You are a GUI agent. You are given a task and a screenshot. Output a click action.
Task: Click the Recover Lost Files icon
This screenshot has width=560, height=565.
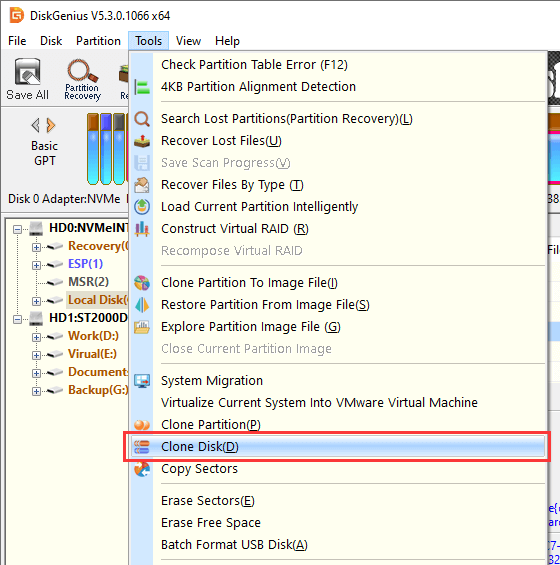pos(142,141)
